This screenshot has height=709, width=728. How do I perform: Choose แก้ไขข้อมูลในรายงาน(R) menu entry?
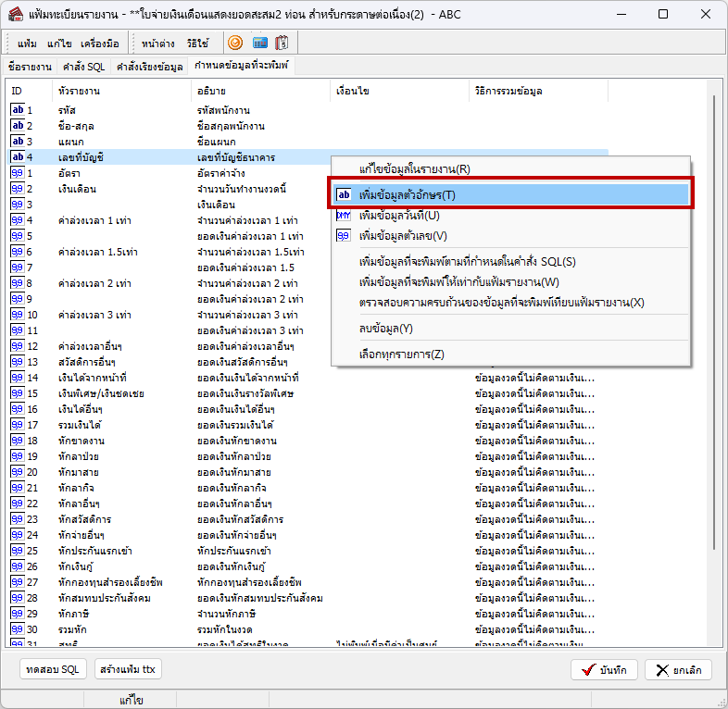coord(414,169)
